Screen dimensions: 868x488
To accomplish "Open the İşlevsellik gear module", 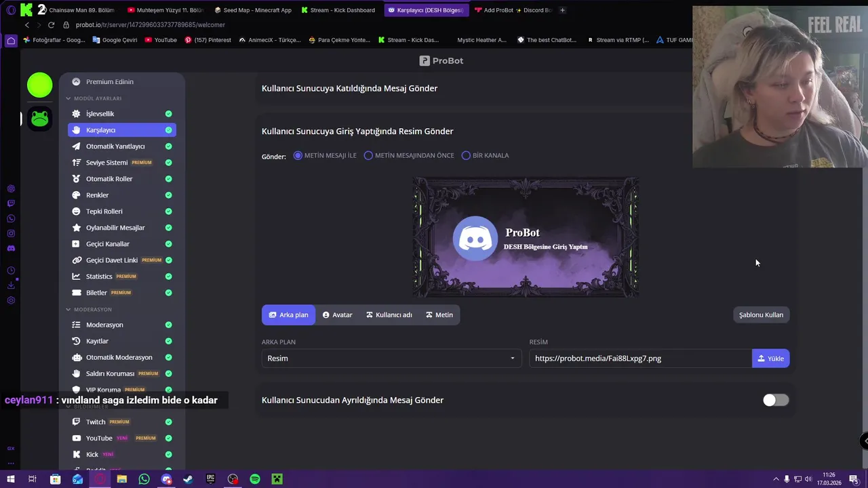I will [121, 114].
